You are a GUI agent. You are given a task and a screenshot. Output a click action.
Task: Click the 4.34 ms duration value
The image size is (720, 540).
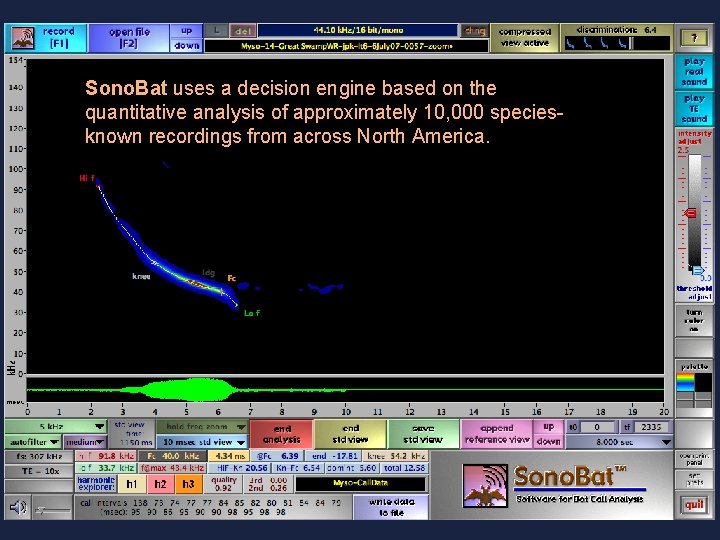coord(229,456)
